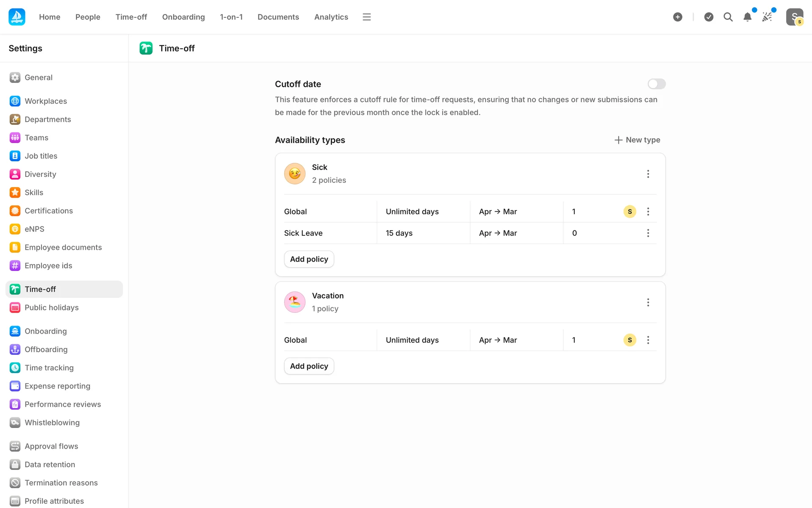Open Vacation type options menu
The width and height of the screenshot is (812, 508).
tap(648, 302)
